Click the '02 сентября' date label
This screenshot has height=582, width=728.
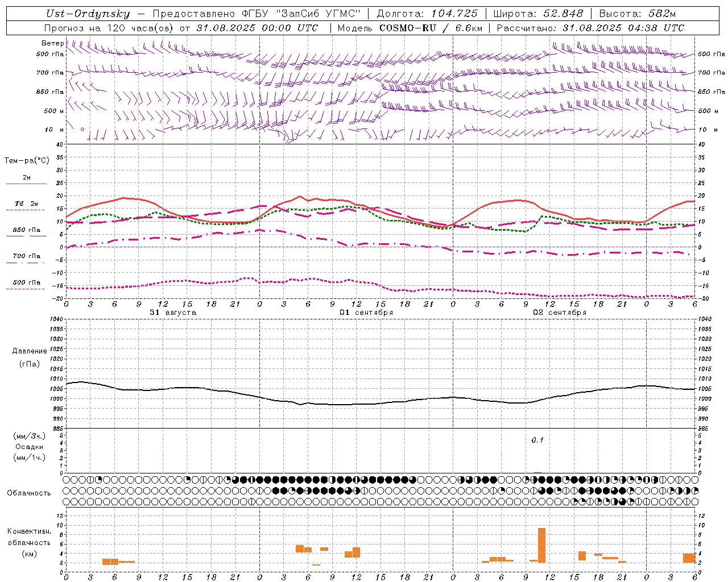click(560, 313)
